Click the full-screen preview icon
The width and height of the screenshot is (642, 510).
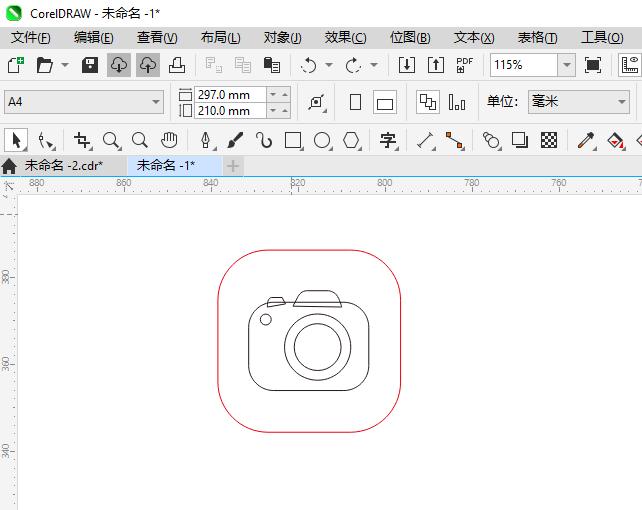[x=593, y=65]
